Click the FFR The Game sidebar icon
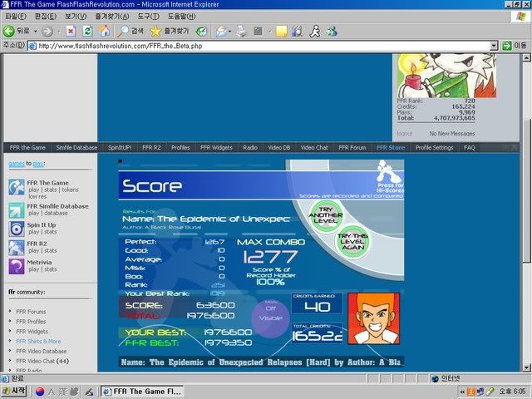This screenshot has height=399, width=532. (x=16, y=187)
